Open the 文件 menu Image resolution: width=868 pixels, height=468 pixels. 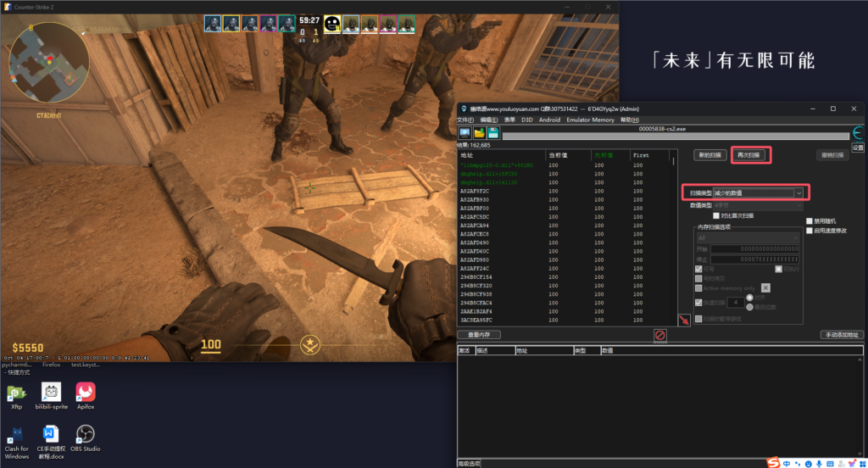coord(465,120)
